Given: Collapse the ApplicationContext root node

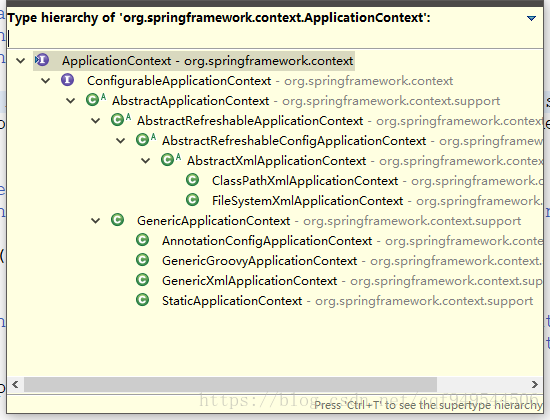Looking at the screenshot, I should tap(21, 61).
